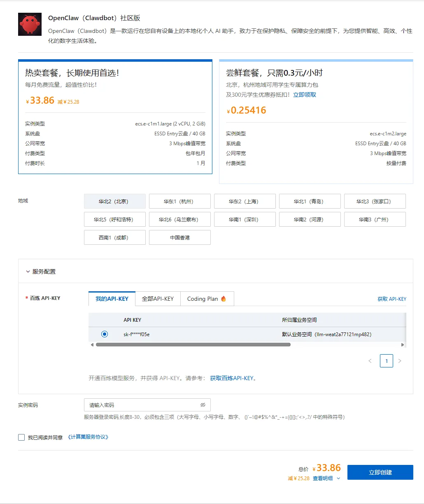Select the 华北2（北京） region
This screenshot has height=504, width=424.
click(x=115, y=202)
